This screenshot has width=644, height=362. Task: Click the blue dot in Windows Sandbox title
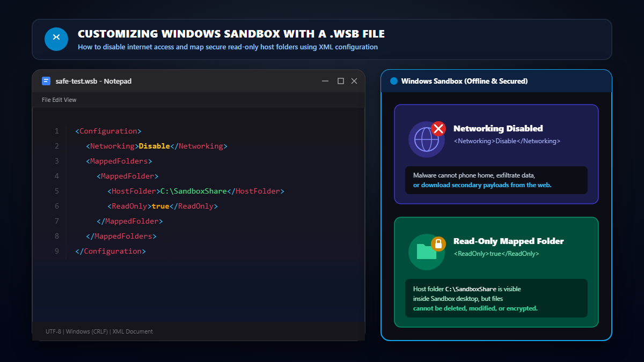tap(394, 81)
